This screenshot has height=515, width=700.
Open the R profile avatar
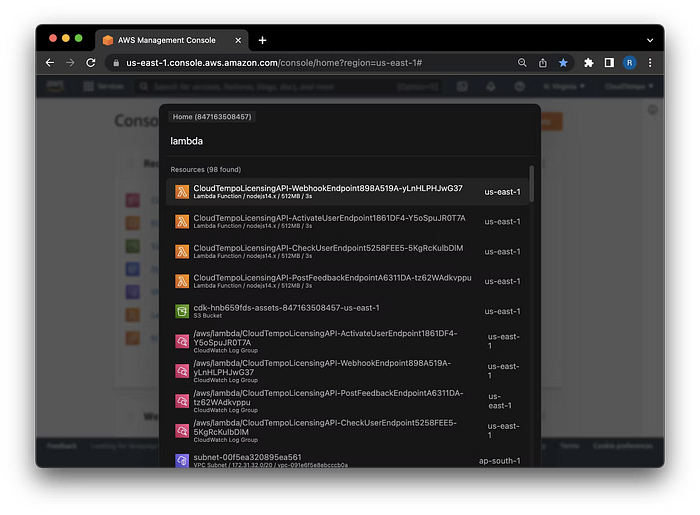point(629,63)
